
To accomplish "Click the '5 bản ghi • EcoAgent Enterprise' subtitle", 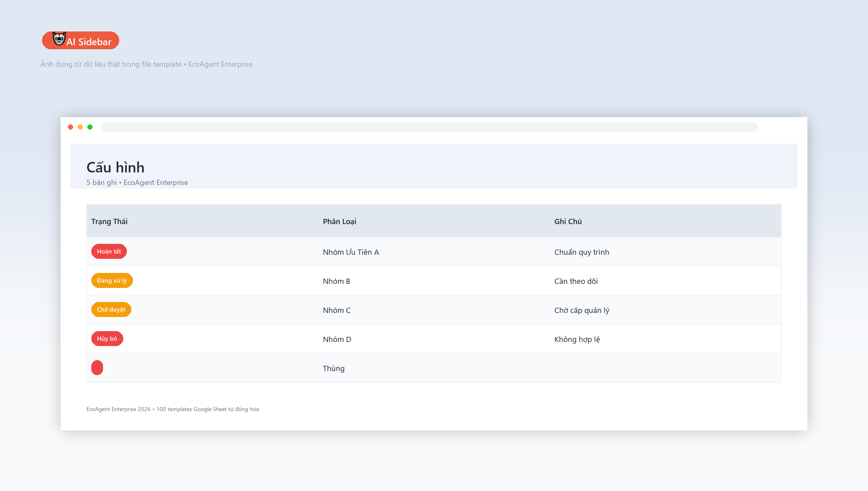I will [137, 183].
